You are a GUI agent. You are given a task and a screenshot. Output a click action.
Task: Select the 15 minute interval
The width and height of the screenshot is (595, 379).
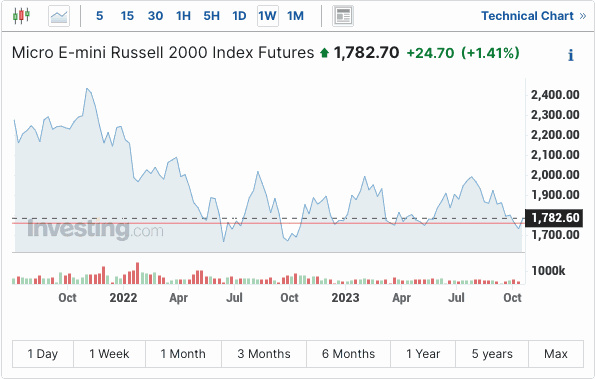click(127, 16)
